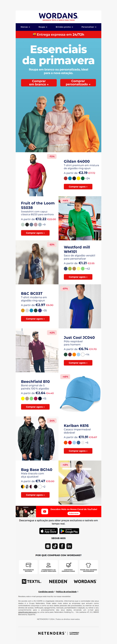The width and height of the screenshot is (117, 644).
Task: Open the Personalizar menu item
Action: [x=89, y=27]
